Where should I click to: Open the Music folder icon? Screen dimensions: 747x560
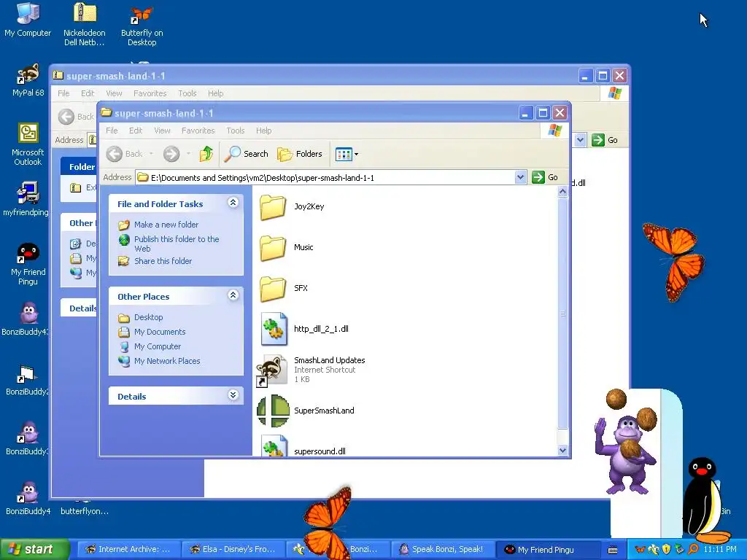point(273,248)
